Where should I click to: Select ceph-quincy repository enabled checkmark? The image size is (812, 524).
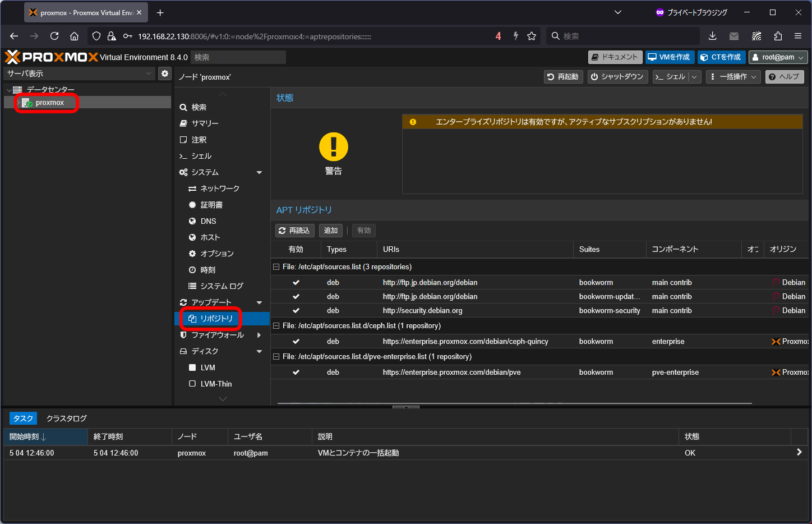coord(296,342)
